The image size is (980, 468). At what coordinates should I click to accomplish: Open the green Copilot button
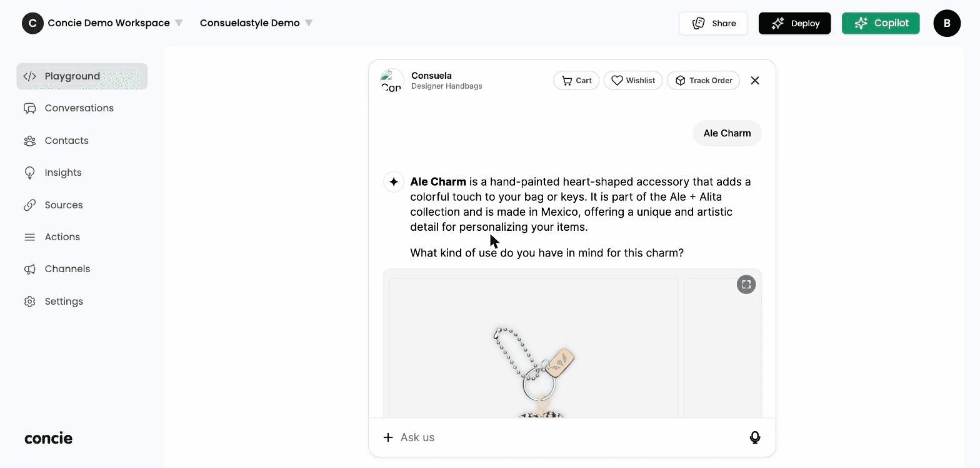click(x=881, y=23)
